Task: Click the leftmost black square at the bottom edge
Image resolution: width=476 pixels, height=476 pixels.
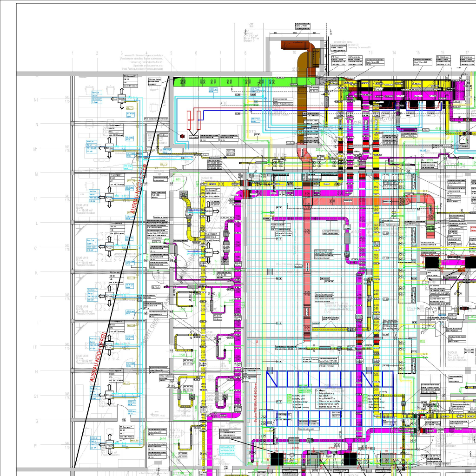Action: [x=277, y=459]
